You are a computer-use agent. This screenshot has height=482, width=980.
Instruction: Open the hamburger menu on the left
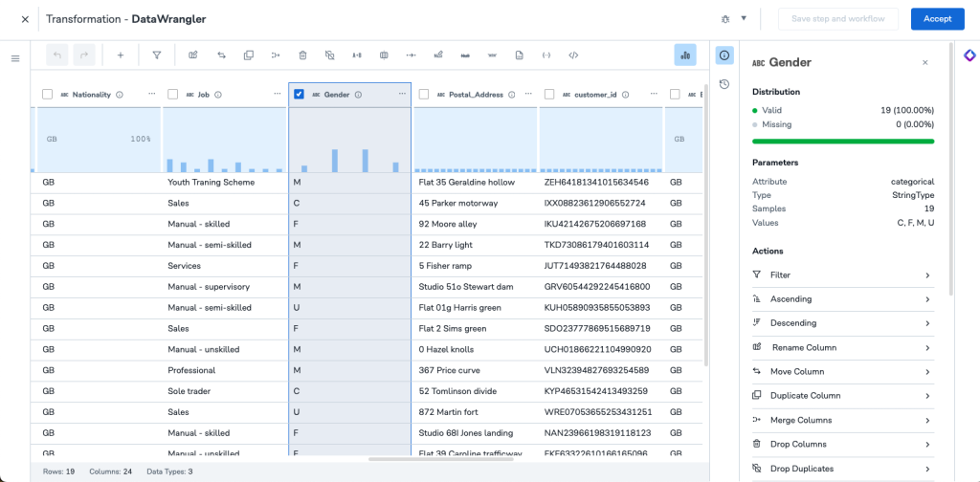click(x=15, y=59)
